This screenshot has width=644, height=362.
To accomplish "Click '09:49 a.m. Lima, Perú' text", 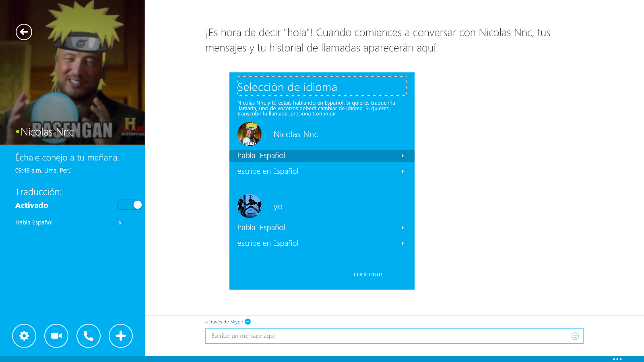I will click(43, 171).
